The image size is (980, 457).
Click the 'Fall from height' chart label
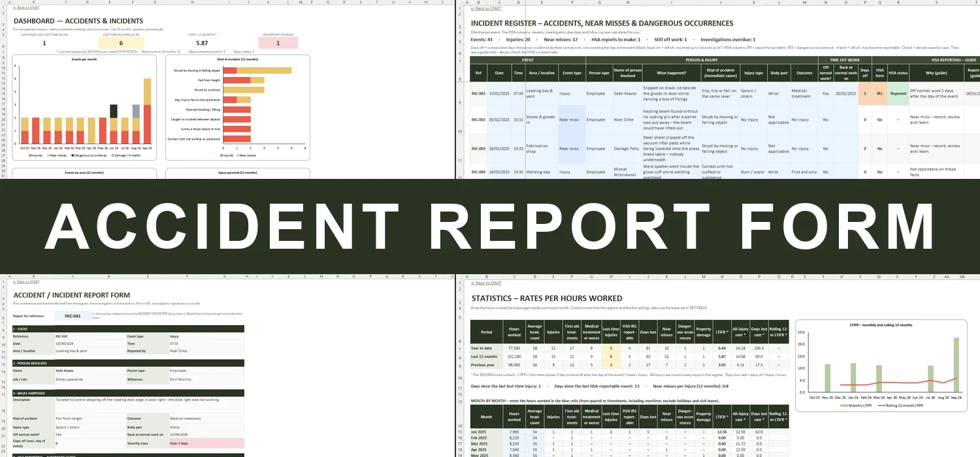click(x=210, y=80)
